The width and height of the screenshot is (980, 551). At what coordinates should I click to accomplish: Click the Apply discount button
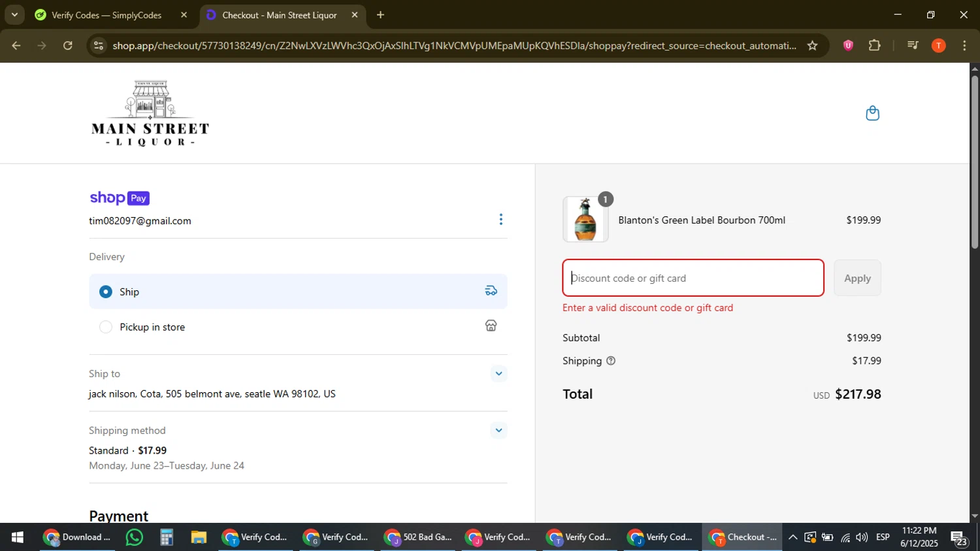pos(857,278)
